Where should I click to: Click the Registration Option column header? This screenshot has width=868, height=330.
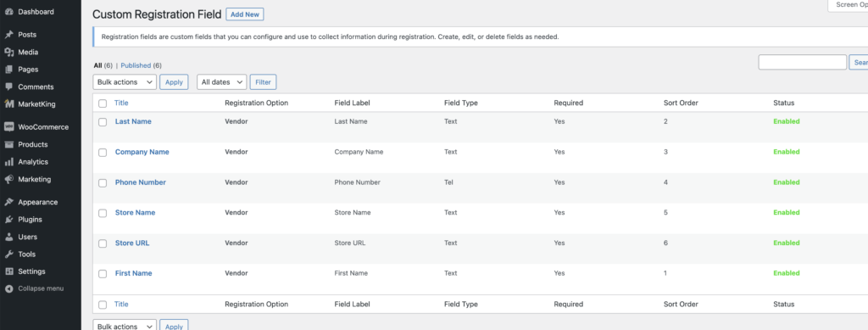click(x=256, y=103)
